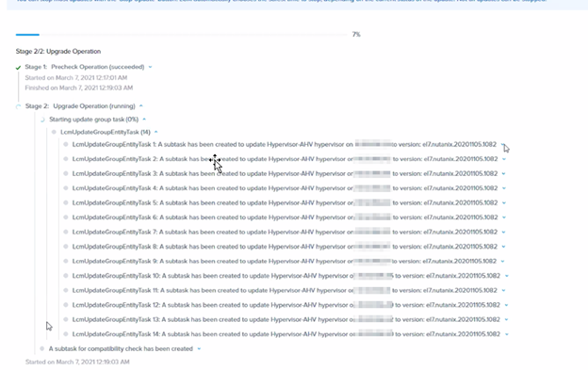Select LcmUpdateGroupEntityTask 8 row text

(285, 247)
